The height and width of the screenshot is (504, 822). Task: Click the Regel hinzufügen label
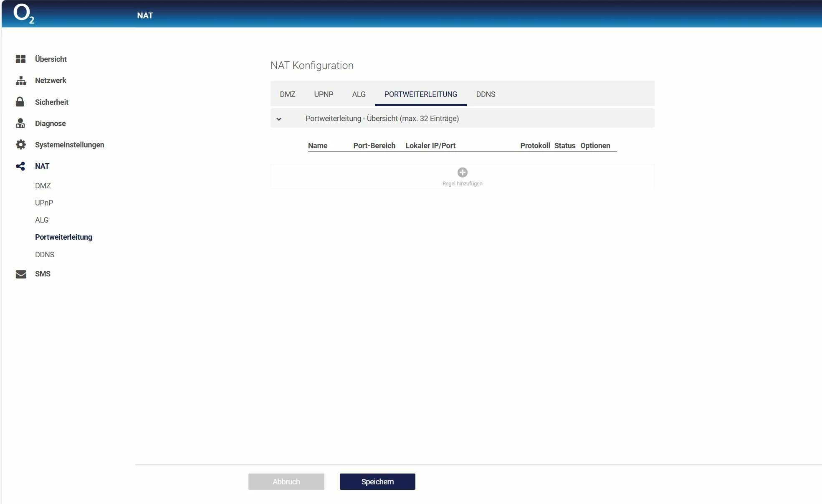pyautogui.click(x=462, y=184)
